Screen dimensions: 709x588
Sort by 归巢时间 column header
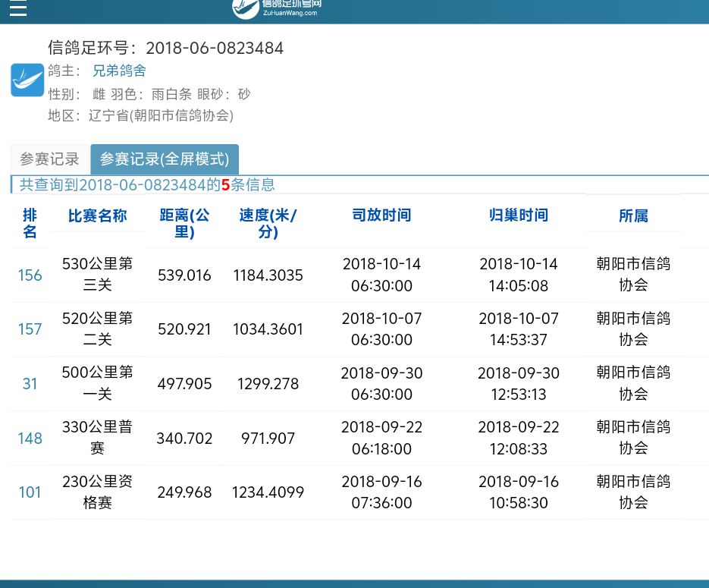[518, 215]
